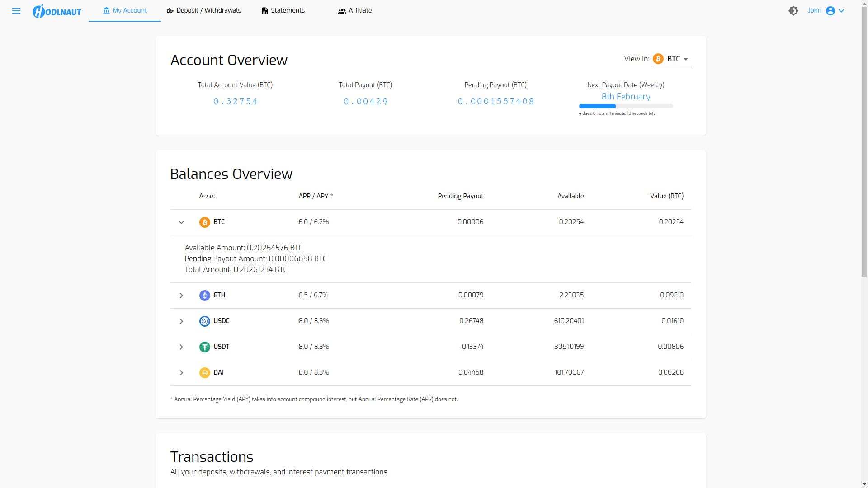Click the BTC coin icon in balances
The width and height of the screenshot is (868, 488).
tap(205, 222)
